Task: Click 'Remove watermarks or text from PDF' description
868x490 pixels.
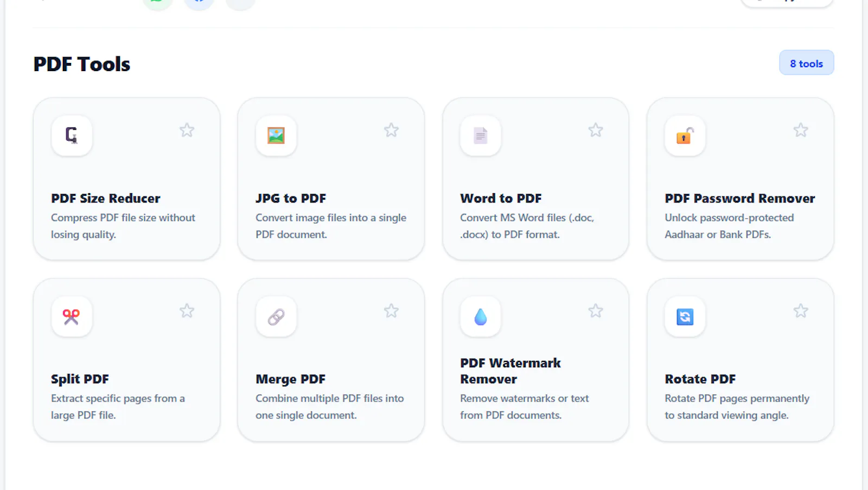Action: (525, 407)
